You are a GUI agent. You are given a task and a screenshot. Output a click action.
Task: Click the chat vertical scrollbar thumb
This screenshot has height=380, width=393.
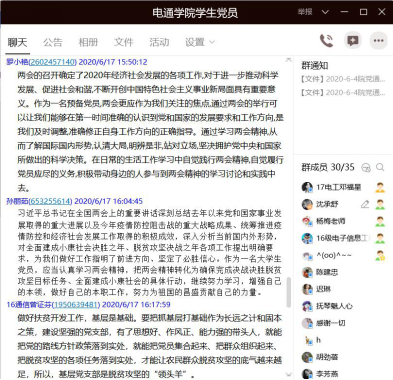coord(289,292)
